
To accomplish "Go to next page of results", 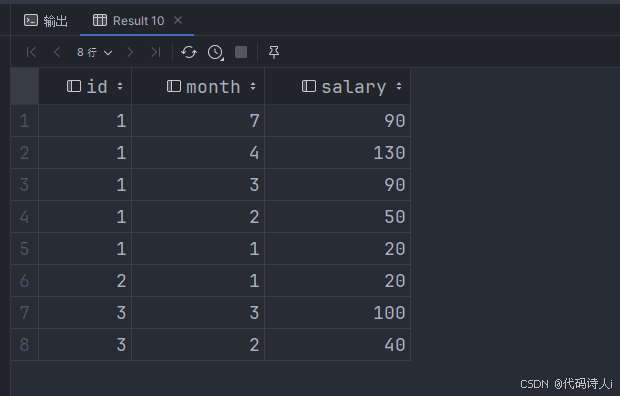I will tap(130, 52).
